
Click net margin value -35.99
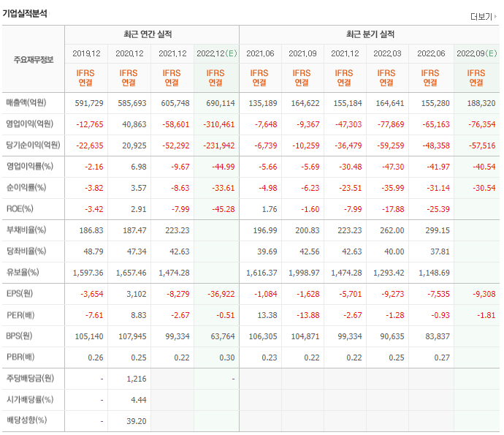393,188
